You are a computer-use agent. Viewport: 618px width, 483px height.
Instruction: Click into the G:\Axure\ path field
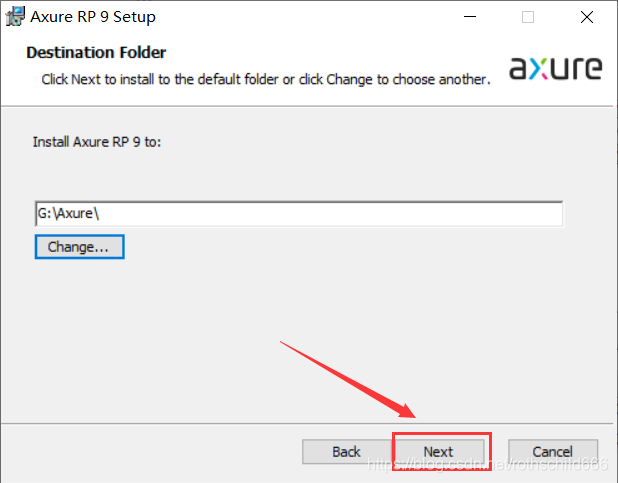click(300, 214)
